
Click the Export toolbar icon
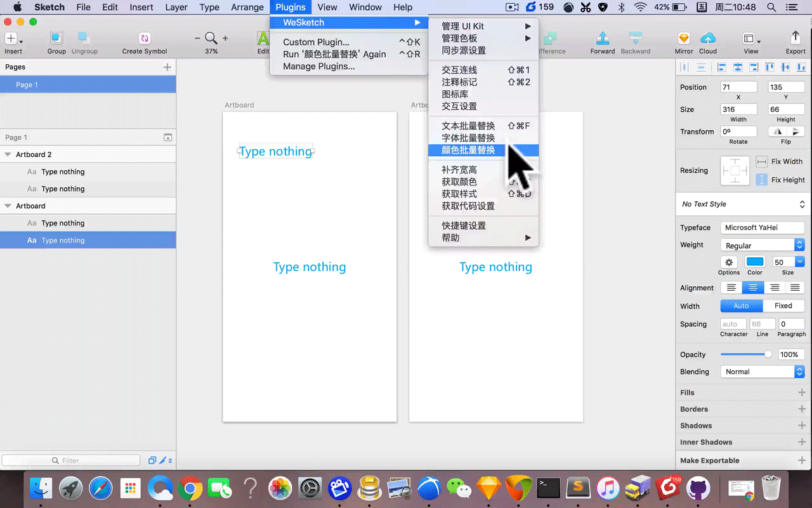click(x=796, y=38)
